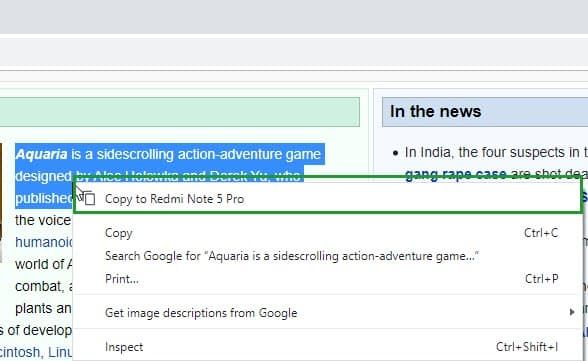Screen dimensions: 588x361
Task: Click the green featured article header bar
Action: 179,112
